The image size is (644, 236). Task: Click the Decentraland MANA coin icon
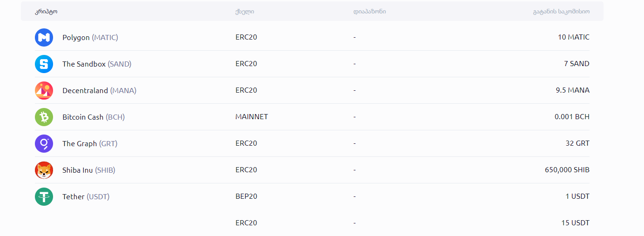point(44,90)
